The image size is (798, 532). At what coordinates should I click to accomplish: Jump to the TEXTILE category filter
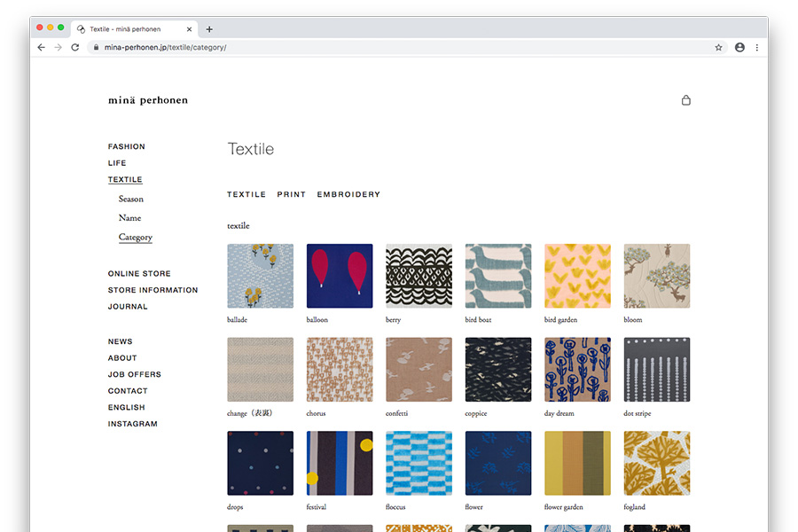[x=246, y=194]
